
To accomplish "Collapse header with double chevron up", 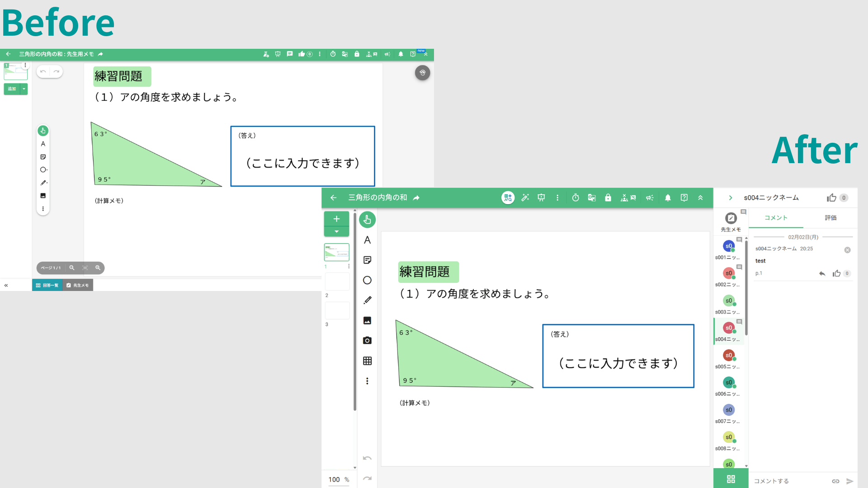I will (700, 197).
